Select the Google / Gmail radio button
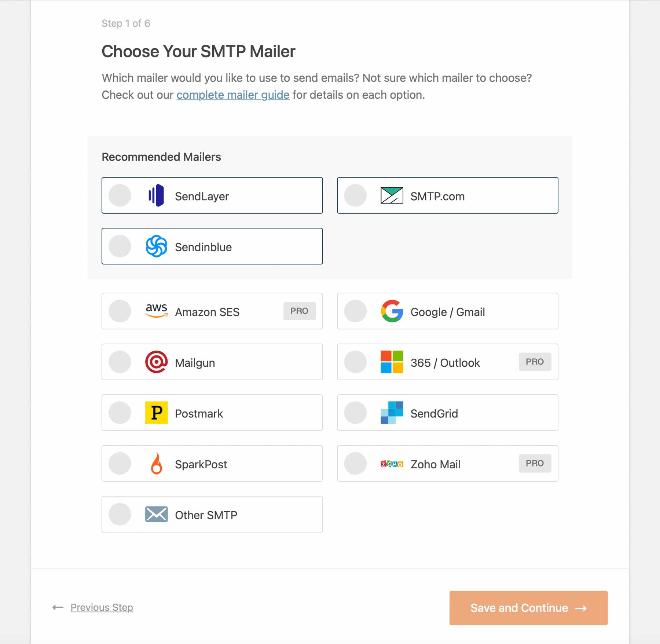This screenshot has height=644, width=660. click(x=355, y=311)
